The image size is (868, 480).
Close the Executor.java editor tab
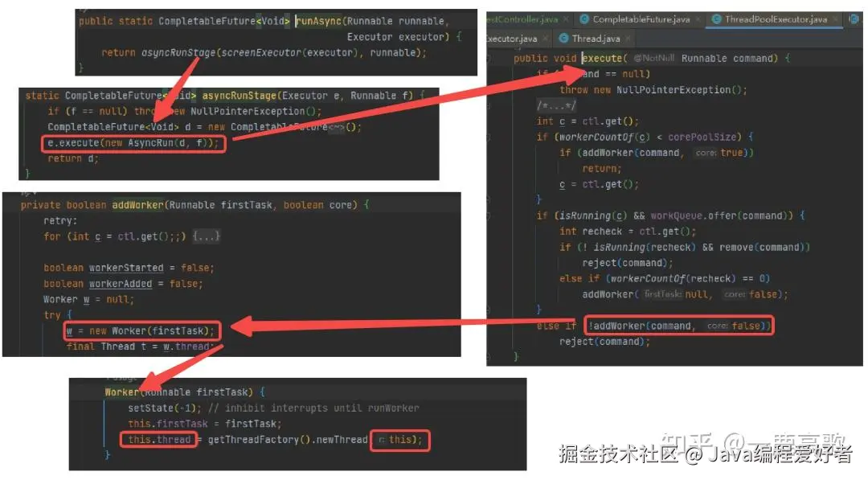click(x=545, y=39)
